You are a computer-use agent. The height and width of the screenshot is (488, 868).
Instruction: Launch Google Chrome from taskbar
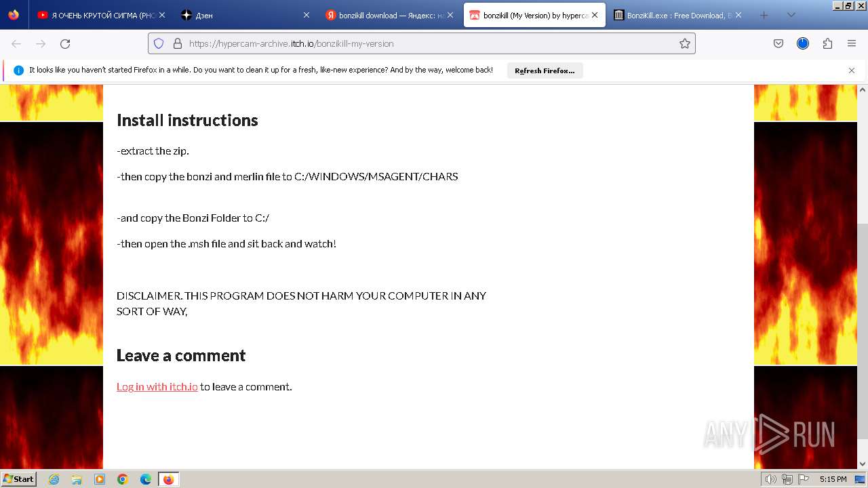pyautogui.click(x=123, y=479)
